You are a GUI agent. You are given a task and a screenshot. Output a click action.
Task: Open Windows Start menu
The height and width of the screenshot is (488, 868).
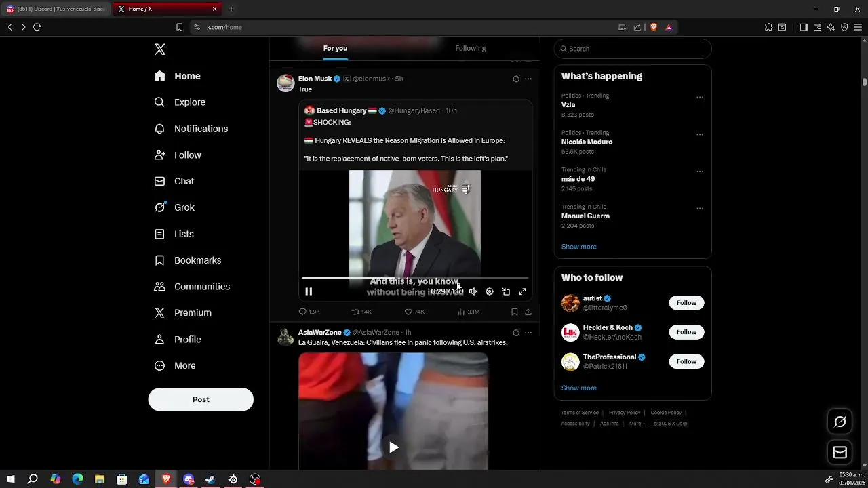click(11, 479)
